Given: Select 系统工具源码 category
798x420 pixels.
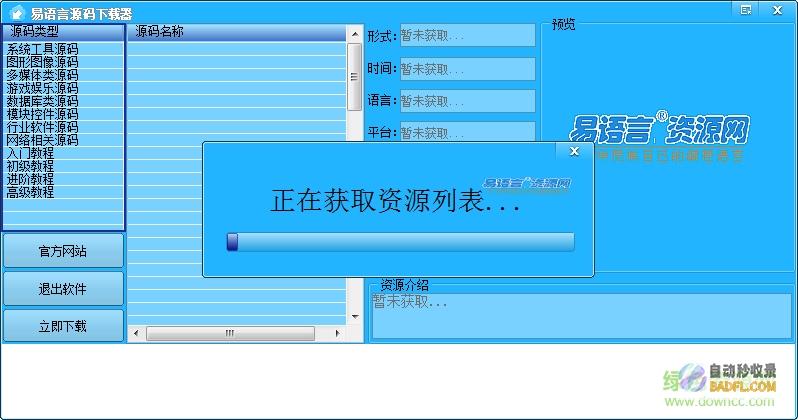Looking at the screenshot, I should (x=42, y=49).
